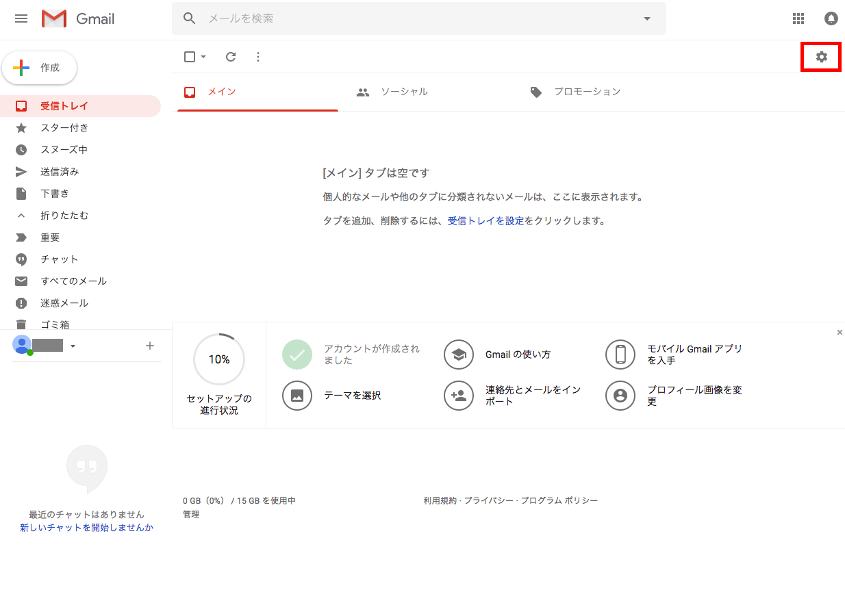Collapse the 折りたたむ sidebar section
The height and width of the screenshot is (616, 845).
click(x=64, y=216)
